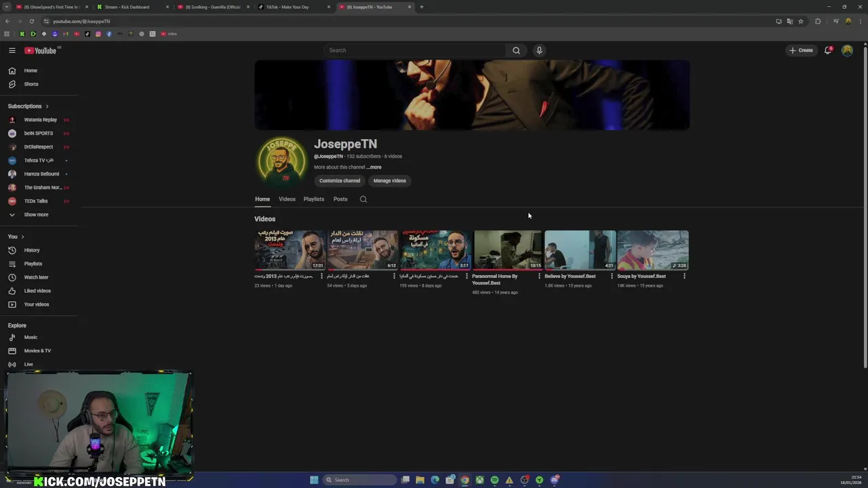Viewport: 868px width, 488px height.
Task: Open the YouTube guide hamburger menu
Action: (12, 50)
